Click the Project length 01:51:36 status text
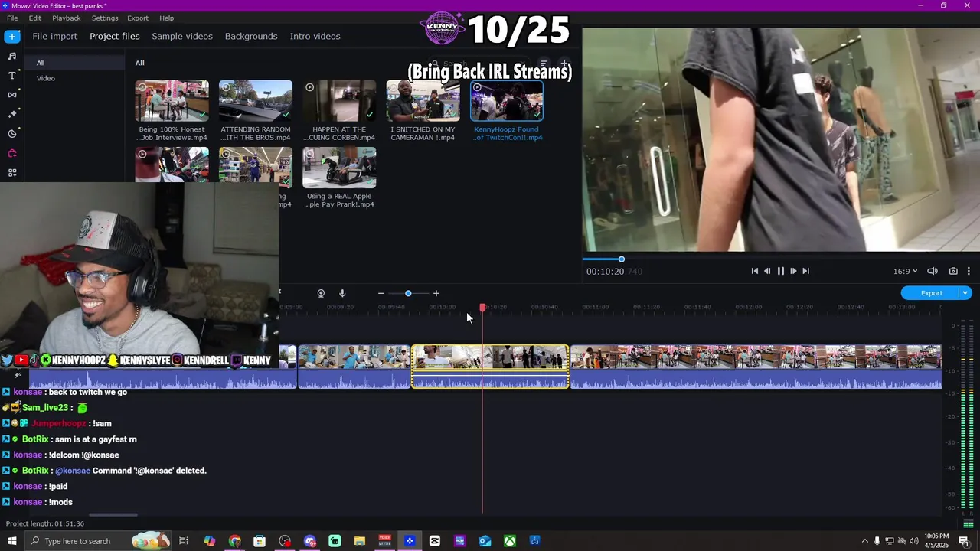The height and width of the screenshot is (551, 980). click(x=45, y=523)
